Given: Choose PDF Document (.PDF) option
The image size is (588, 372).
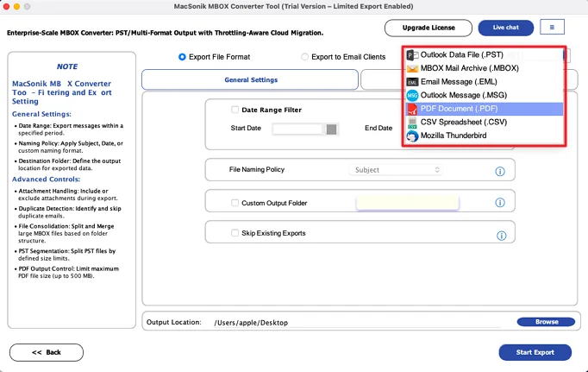Looking at the screenshot, I should (485, 109).
